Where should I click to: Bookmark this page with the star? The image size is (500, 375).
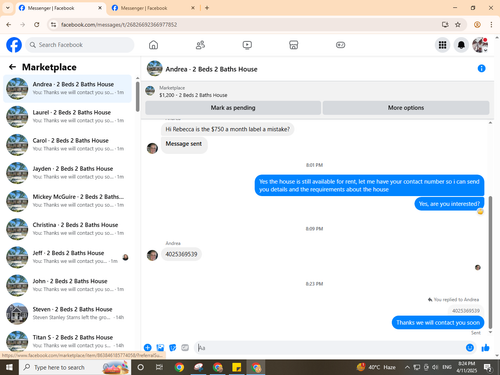point(458,24)
